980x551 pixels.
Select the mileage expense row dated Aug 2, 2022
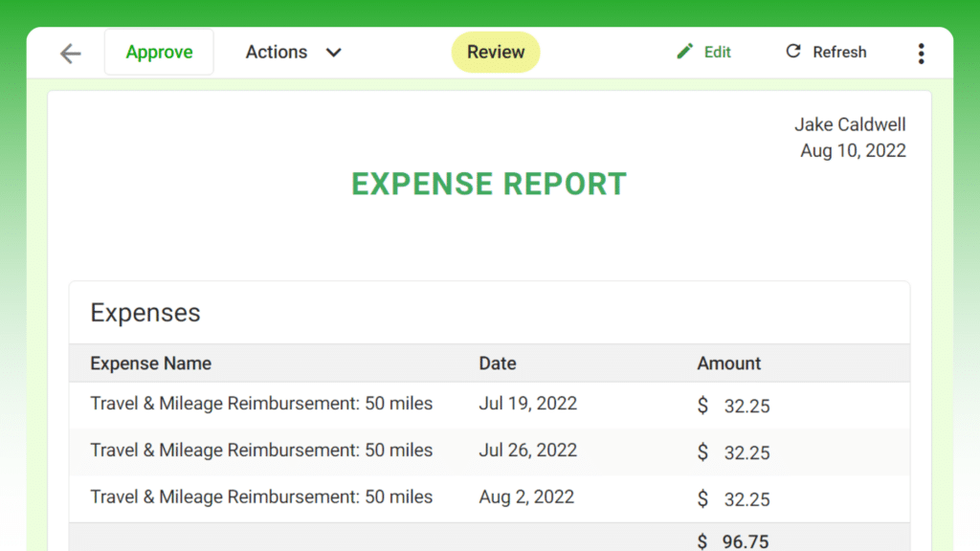click(489, 498)
